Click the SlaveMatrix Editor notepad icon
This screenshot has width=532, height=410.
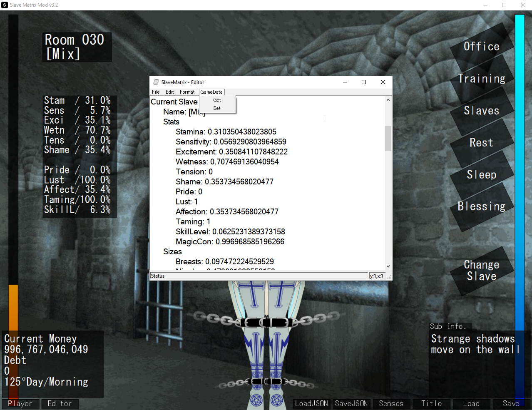click(x=156, y=82)
